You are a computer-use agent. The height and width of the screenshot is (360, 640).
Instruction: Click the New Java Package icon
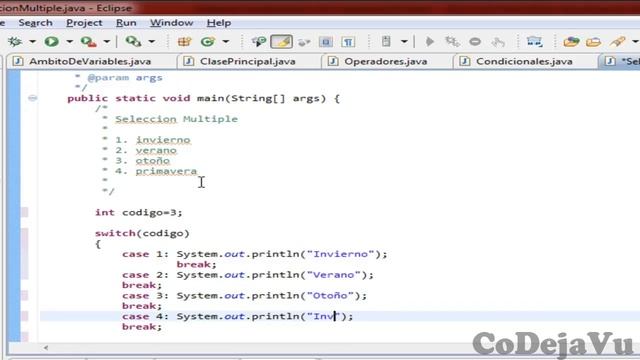pyautogui.click(x=184, y=41)
